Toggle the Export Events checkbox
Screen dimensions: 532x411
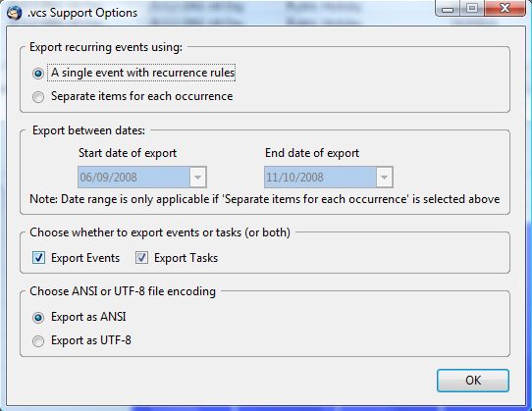coord(38,258)
